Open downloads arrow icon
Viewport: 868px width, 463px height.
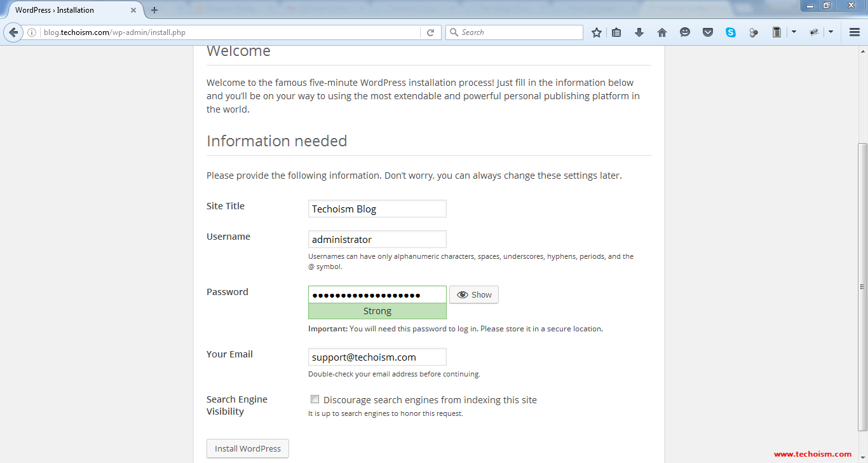pyautogui.click(x=639, y=32)
